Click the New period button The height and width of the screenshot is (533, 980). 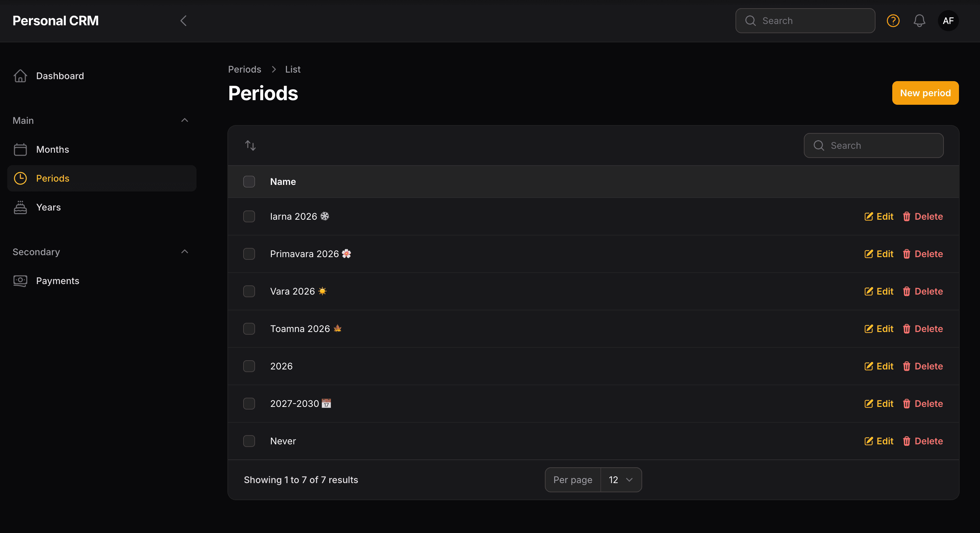[x=925, y=93]
